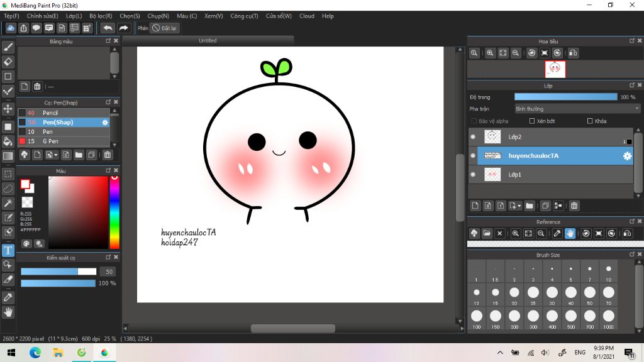This screenshot has height=362, width=644.
Task: Open the Tệp(F) menu
Action: click(11, 16)
